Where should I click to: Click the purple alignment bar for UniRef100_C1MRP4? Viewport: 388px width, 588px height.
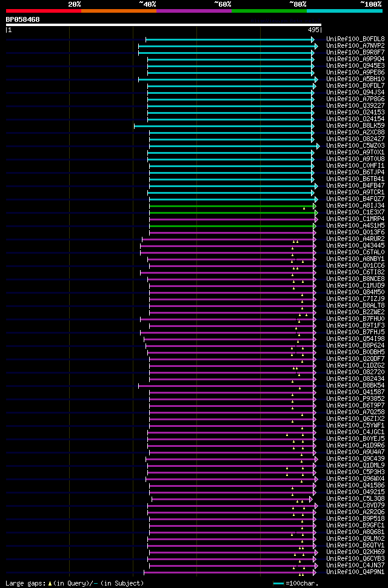pyautogui.click(x=232, y=219)
